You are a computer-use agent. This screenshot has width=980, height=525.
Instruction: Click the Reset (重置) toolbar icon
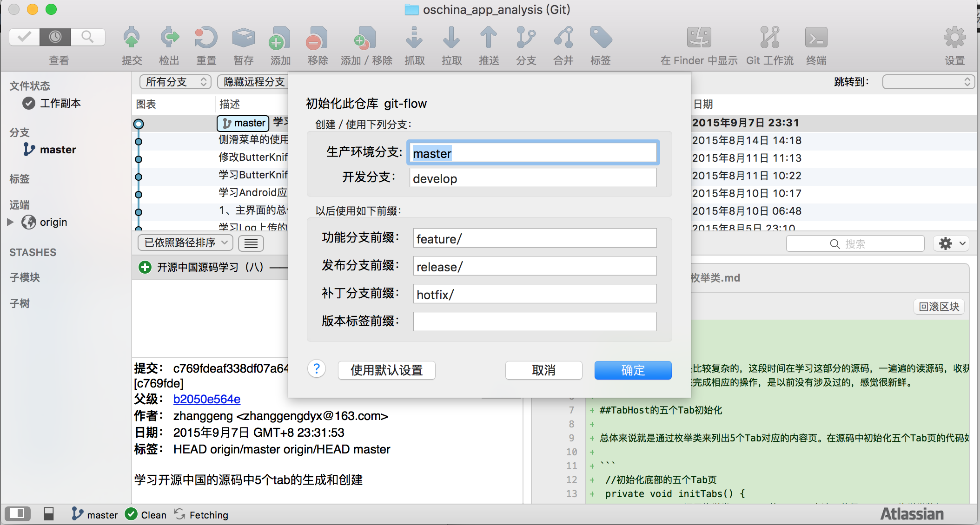206,38
